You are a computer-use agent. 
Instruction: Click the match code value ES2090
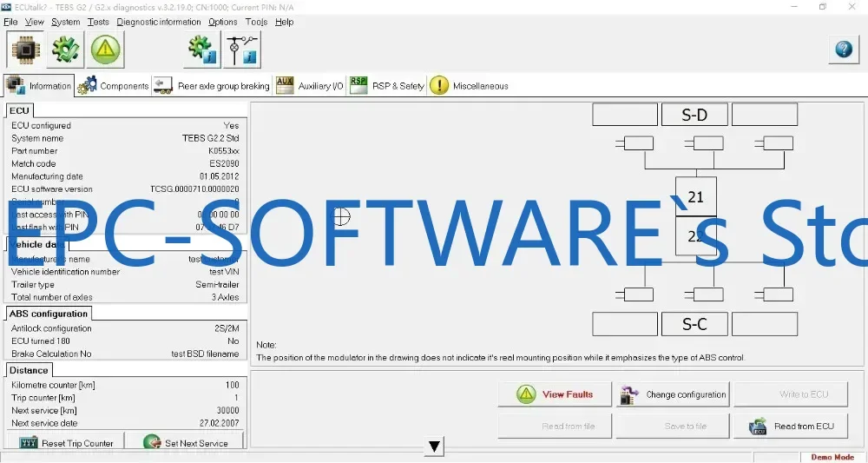tap(224, 164)
